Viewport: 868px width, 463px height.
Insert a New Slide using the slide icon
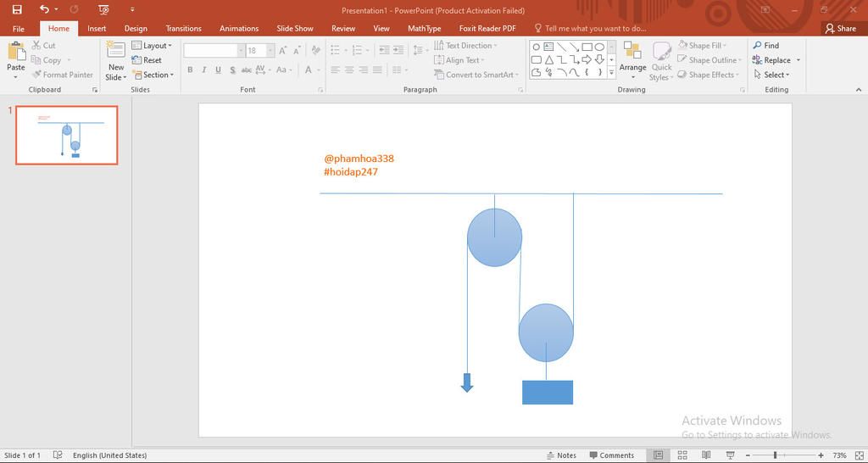tap(115, 49)
